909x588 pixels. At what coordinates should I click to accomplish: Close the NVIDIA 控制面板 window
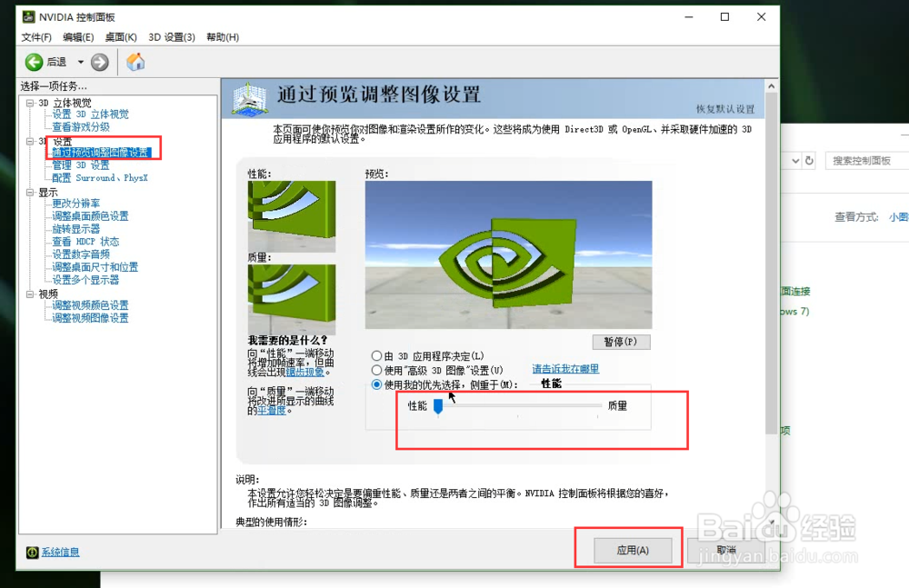(761, 17)
